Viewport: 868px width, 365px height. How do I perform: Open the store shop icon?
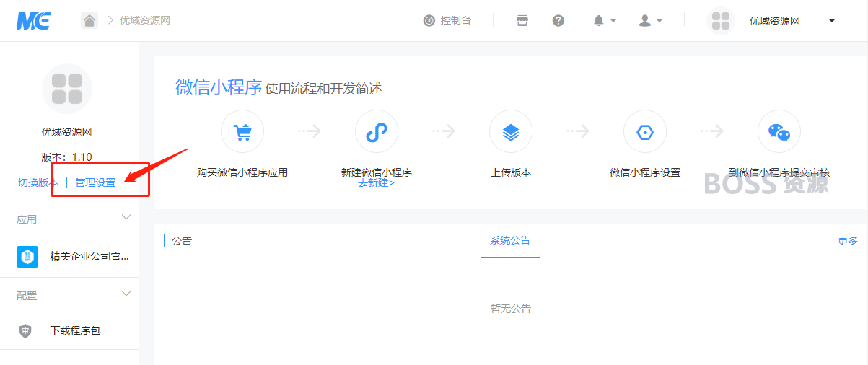point(522,20)
